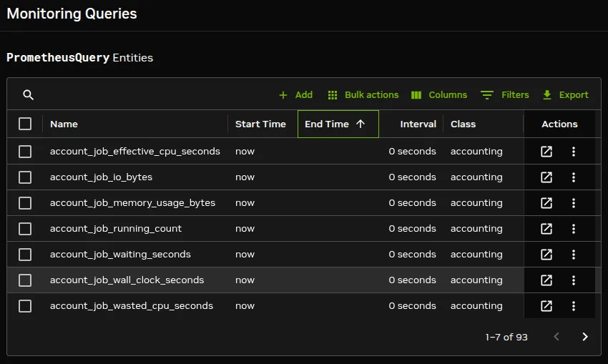
Task: Open account_job_waiting_seconds edit icon
Action: [546, 255]
